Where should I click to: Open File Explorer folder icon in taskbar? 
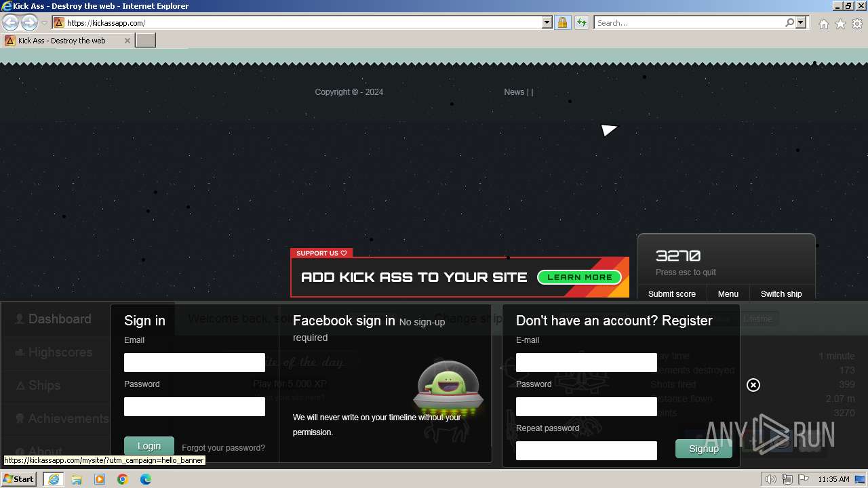77,479
